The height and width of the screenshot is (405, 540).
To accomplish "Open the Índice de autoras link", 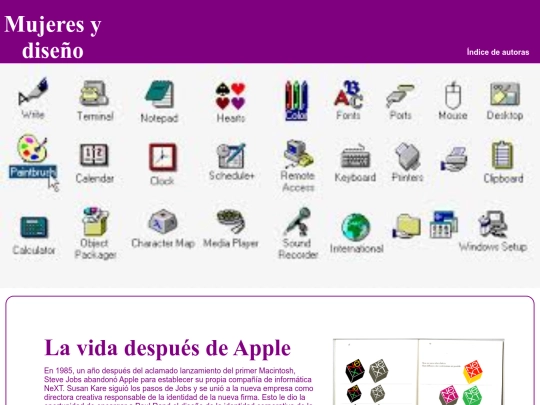I will [498, 52].
